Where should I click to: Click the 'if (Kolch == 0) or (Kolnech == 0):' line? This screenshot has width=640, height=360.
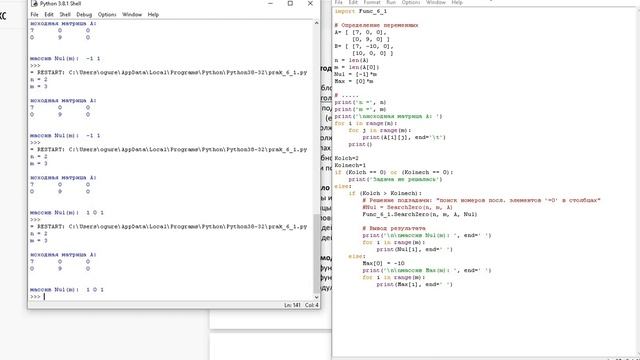(393, 172)
